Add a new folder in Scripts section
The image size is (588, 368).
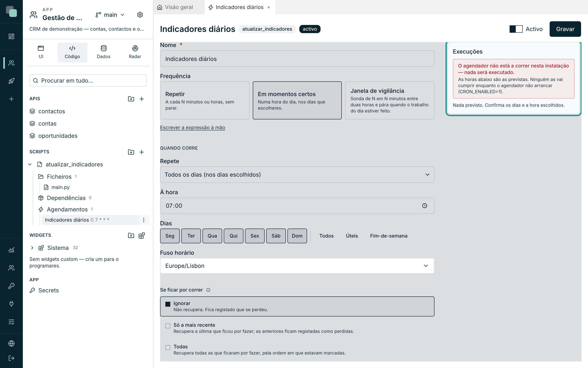tap(131, 152)
